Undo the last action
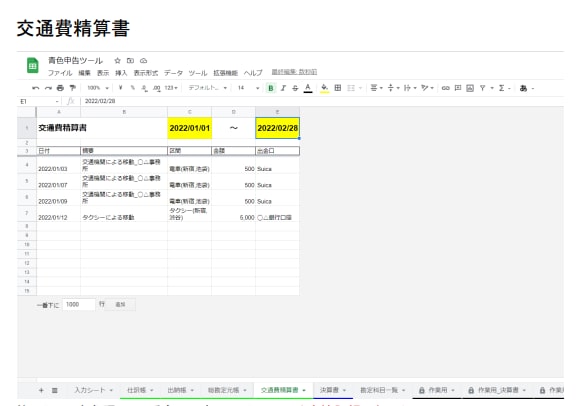Viewport: 587px width, 406px height. [36, 88]
